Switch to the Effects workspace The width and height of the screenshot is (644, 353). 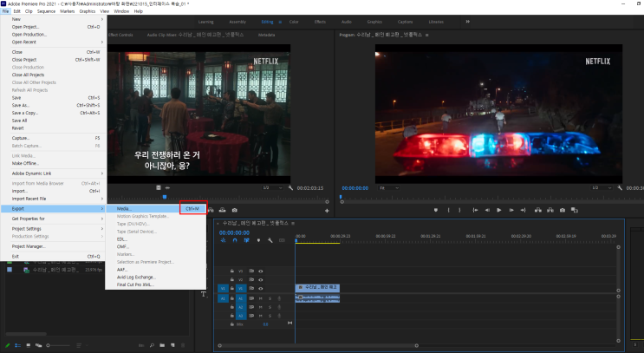point(320,22)
